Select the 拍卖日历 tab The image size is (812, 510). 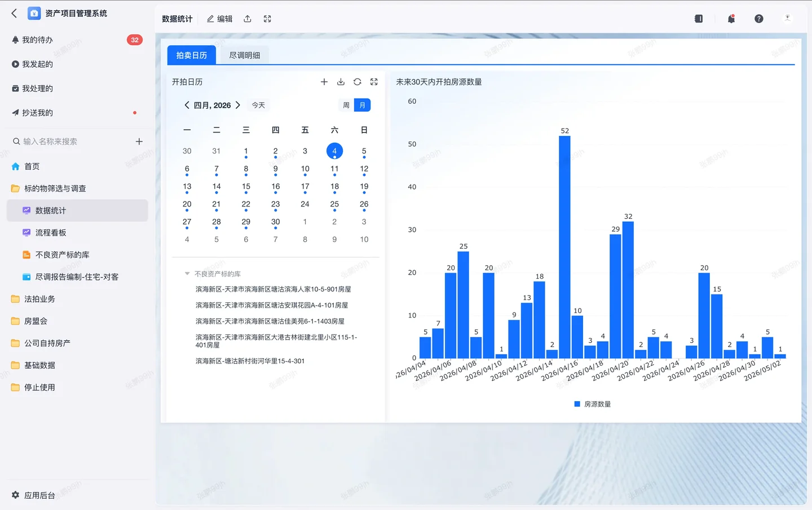(192, 55)
